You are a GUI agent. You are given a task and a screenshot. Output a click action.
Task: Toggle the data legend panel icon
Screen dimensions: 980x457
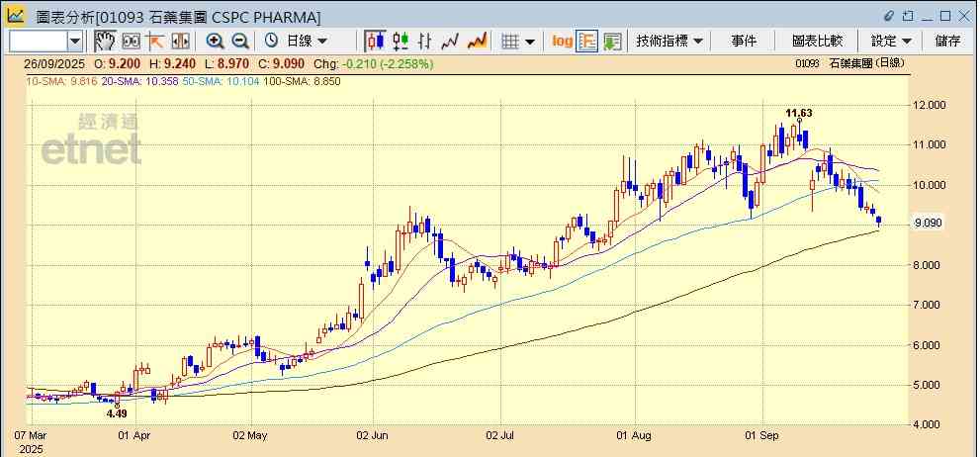click(586, 42)
